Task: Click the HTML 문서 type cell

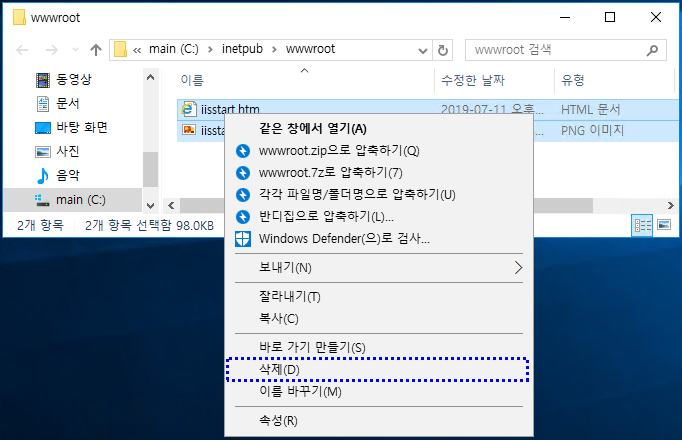Action: click(590, 110)
